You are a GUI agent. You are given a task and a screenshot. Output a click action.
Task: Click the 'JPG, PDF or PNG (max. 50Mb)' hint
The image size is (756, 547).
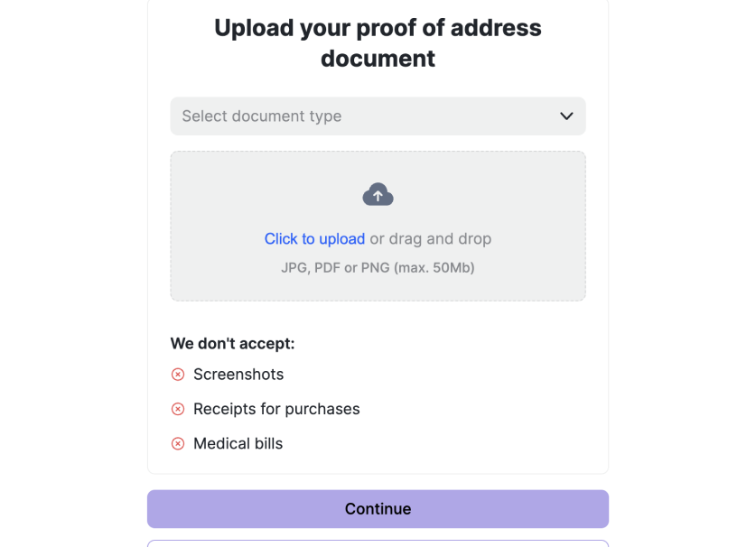click(378, 267)
